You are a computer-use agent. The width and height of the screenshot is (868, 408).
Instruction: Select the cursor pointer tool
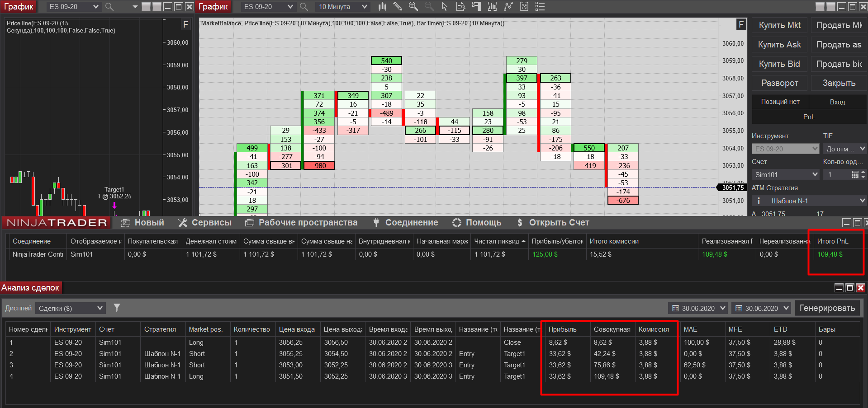click(x=445, y=6)
